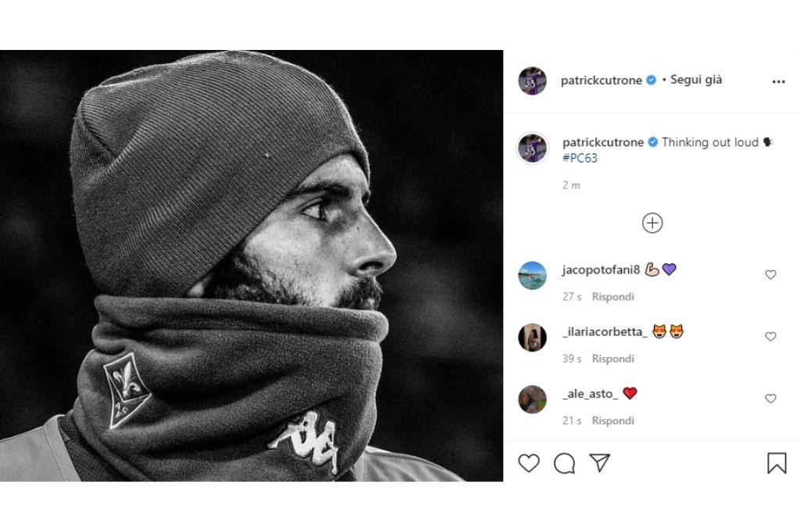
Task: Like _ale_asto_'s comment
Action: [770, 398]
